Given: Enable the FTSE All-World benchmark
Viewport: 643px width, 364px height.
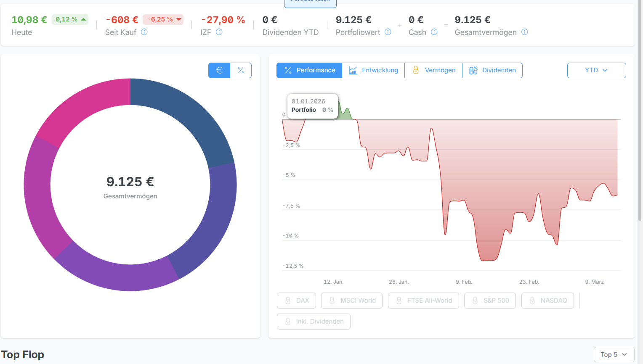Looking at the screenshot, I should 423,301.
